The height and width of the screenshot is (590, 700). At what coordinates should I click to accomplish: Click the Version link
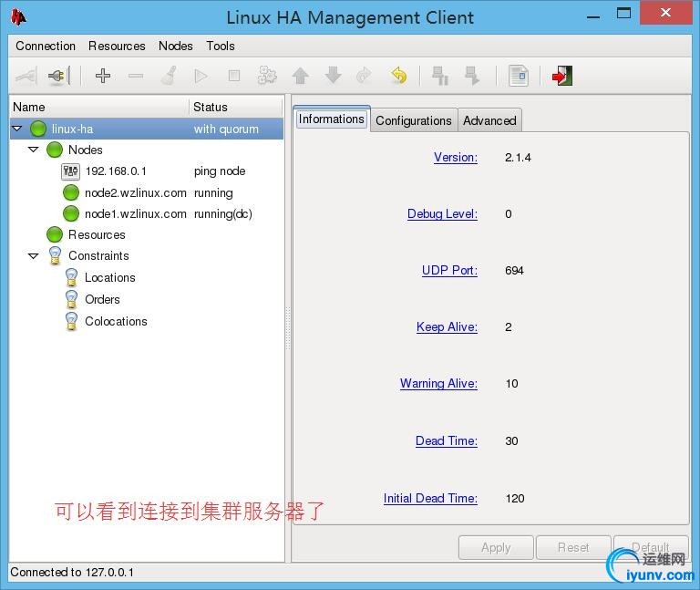tap(456, 157)
